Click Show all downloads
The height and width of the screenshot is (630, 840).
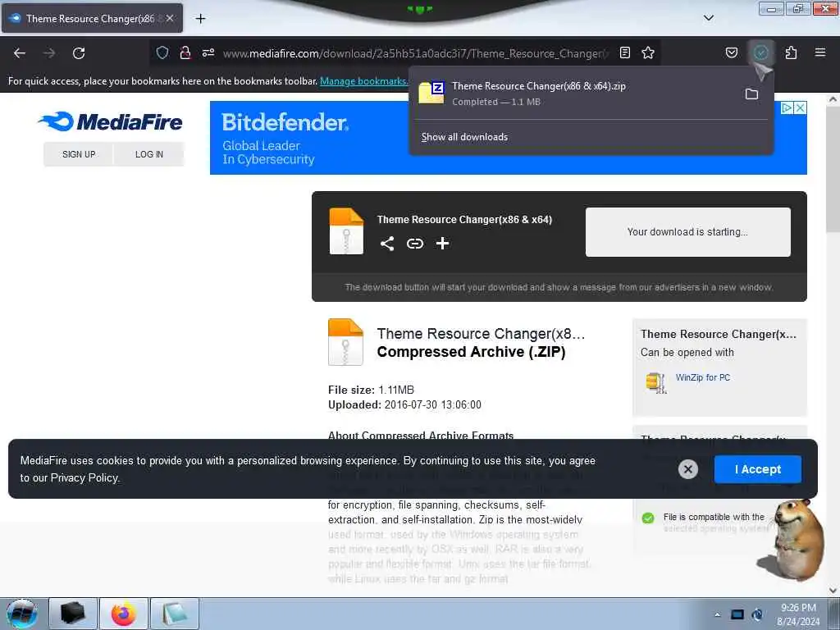point(464,137)
